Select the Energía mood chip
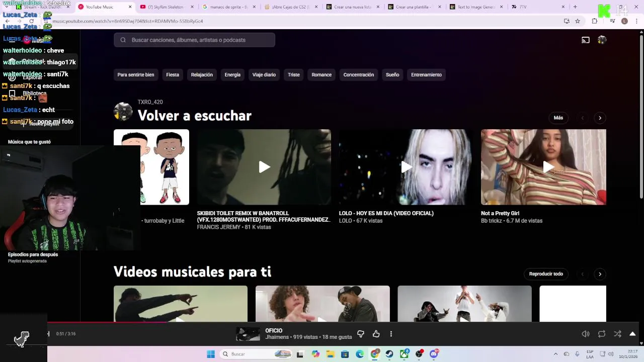This screenshot has height=362, width=644. [232, 75]
